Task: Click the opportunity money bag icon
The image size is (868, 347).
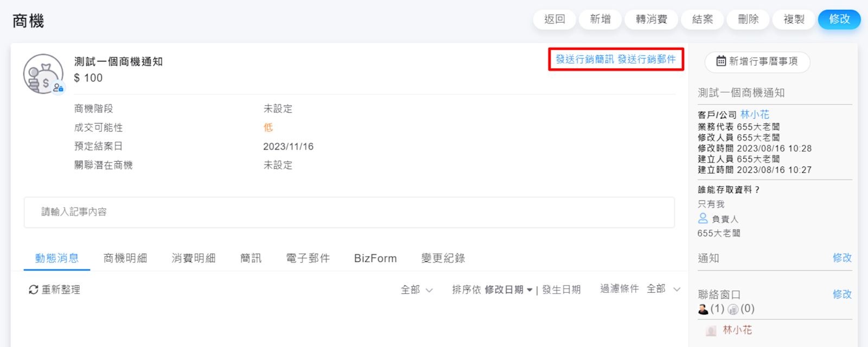Action: (x=43, y=74)
